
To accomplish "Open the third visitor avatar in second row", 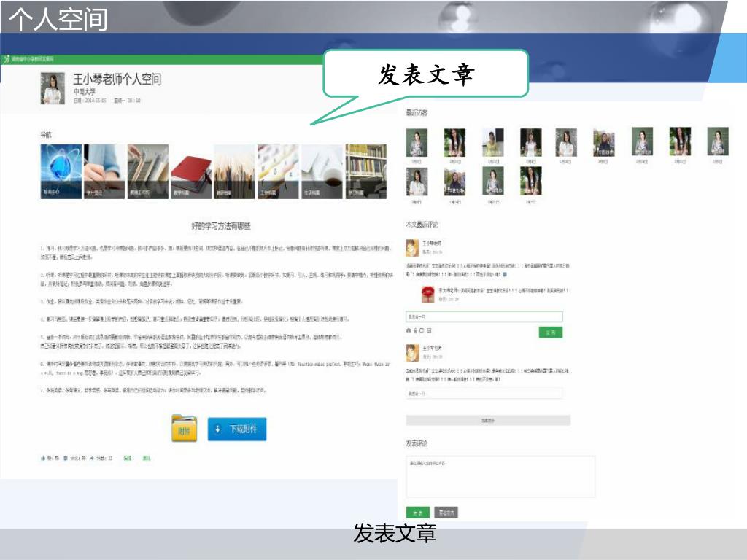I will [x=492, y=182].
